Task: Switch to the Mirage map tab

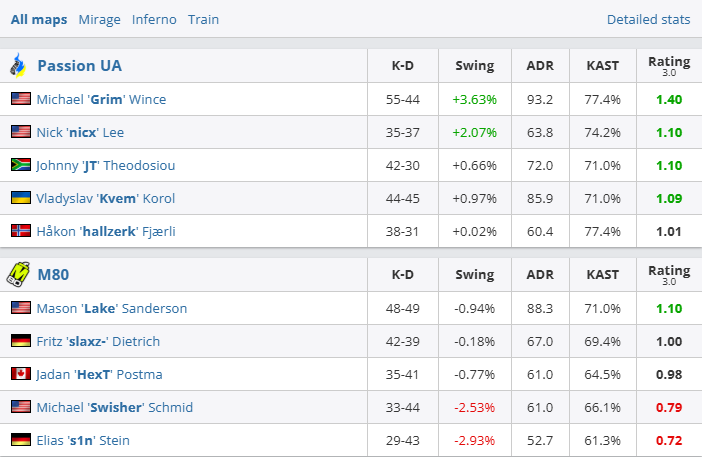Action: [x=99, y=19]
